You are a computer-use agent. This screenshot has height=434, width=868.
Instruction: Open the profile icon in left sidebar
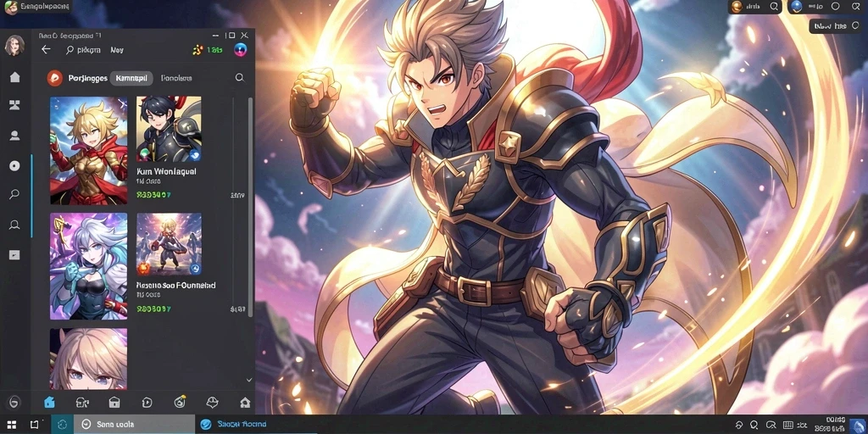[15, 135]
